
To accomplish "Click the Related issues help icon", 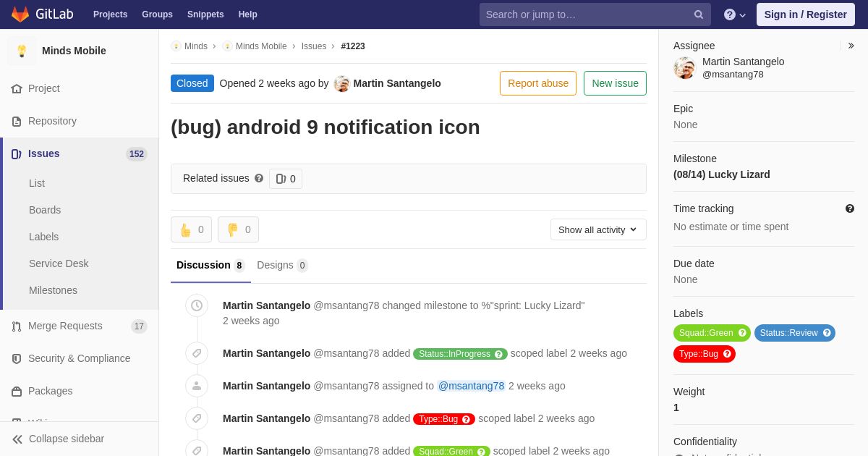I will (x=259, y=178).
